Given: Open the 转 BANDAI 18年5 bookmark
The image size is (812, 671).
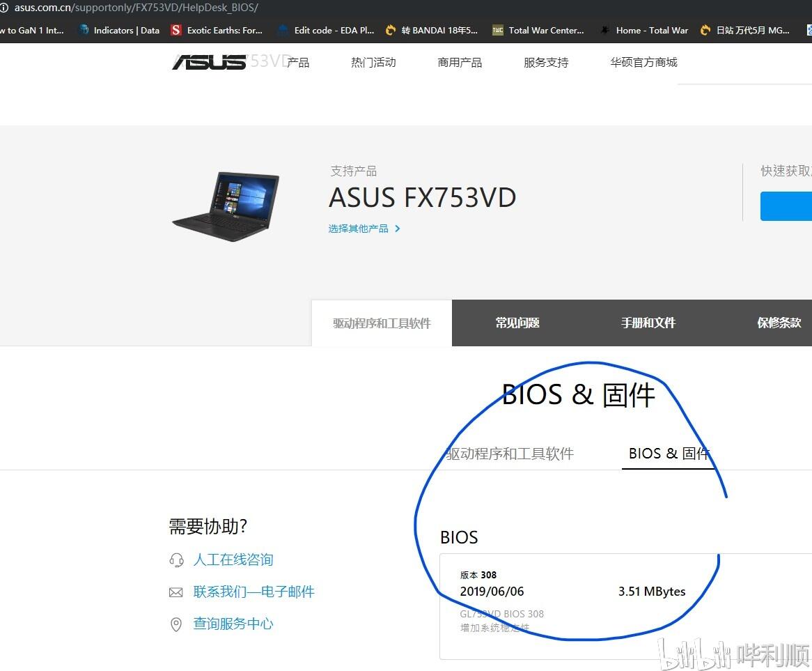Looking at the screenshot, I should click(431, 30).
